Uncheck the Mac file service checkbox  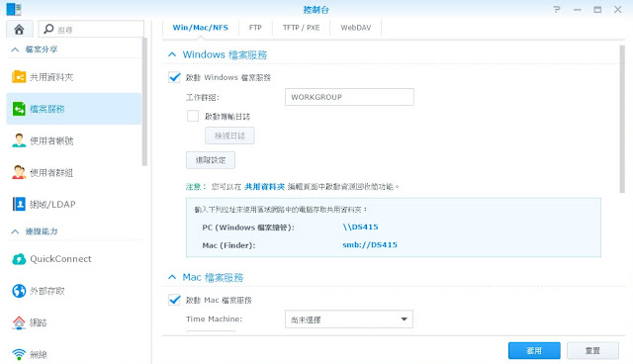[x=174, y=300]
